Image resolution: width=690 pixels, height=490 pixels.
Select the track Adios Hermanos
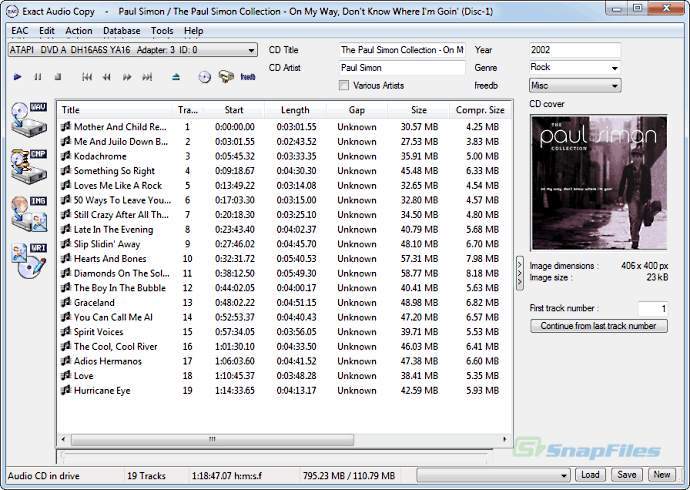click(x=108, y=361)
